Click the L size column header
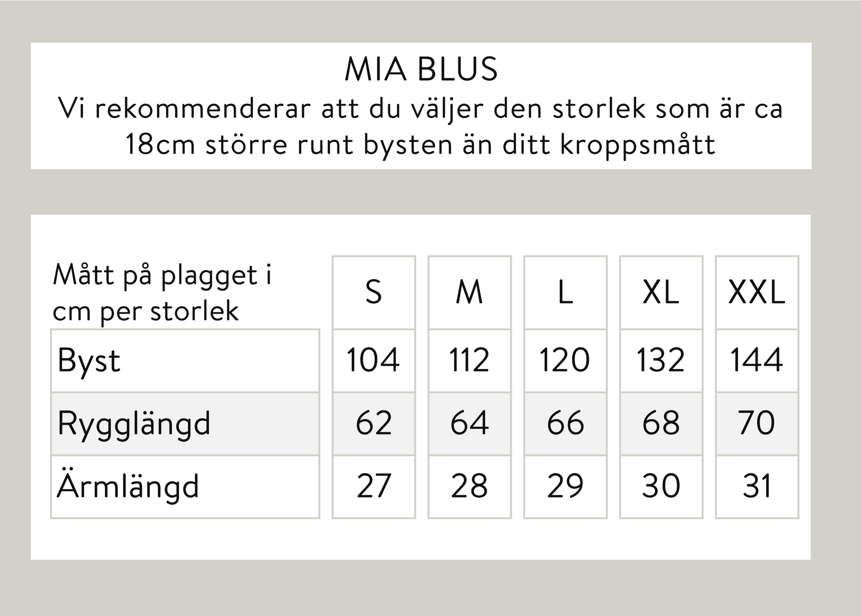Image resolution: width=861 pixels, height=616 pixels. click(565, 293)
